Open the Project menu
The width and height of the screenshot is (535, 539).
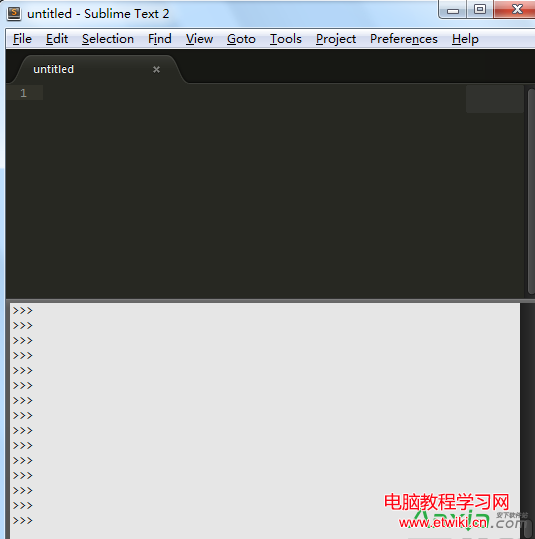click(x=336, y=39)
